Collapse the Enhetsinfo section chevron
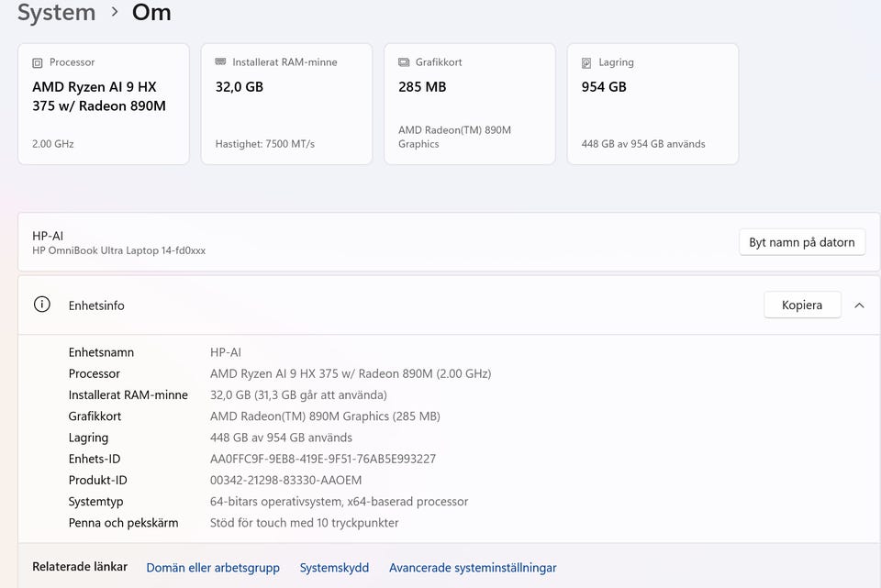Image resolution: width=881 pixels, height=588 pixels. click(859, 305)
